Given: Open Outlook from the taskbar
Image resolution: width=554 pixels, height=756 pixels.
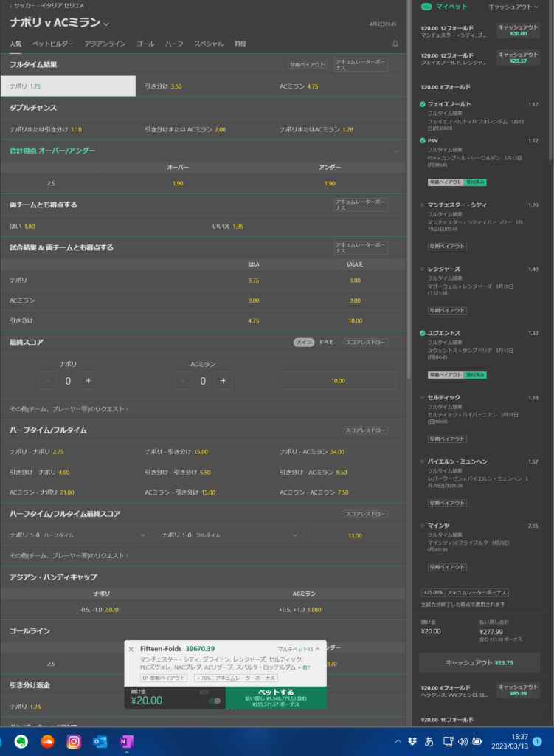Looking at the screenshot, I should click(100, 741).
